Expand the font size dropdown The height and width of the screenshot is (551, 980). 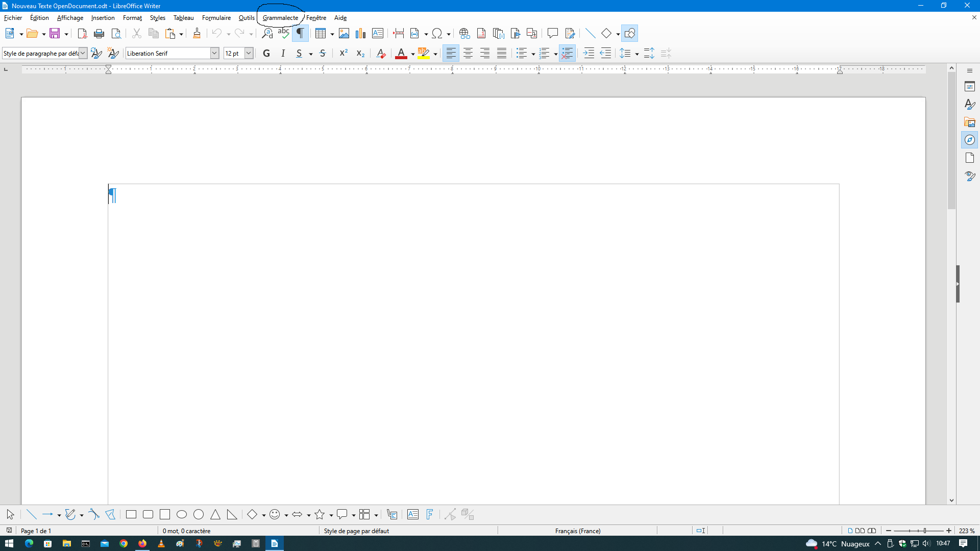249,53
